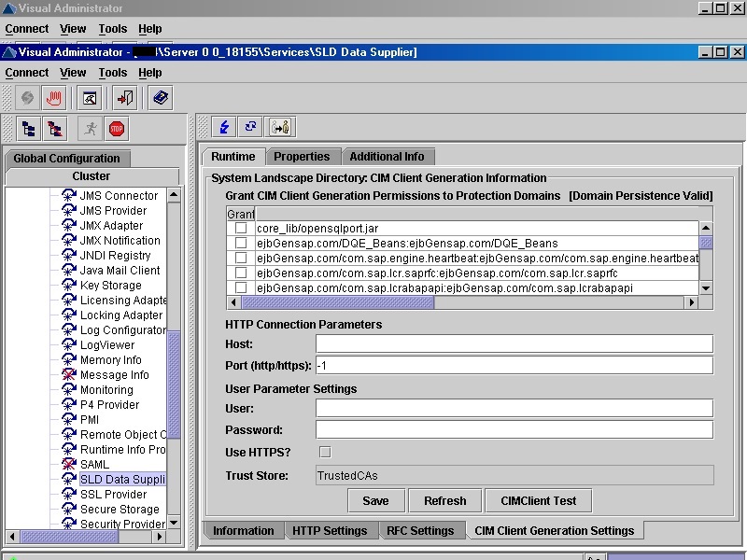The height and width of the screenshot is (560, 747).
Task: Check grant box for core_lib/opensqlport.jar
Action: pos(241,228)
